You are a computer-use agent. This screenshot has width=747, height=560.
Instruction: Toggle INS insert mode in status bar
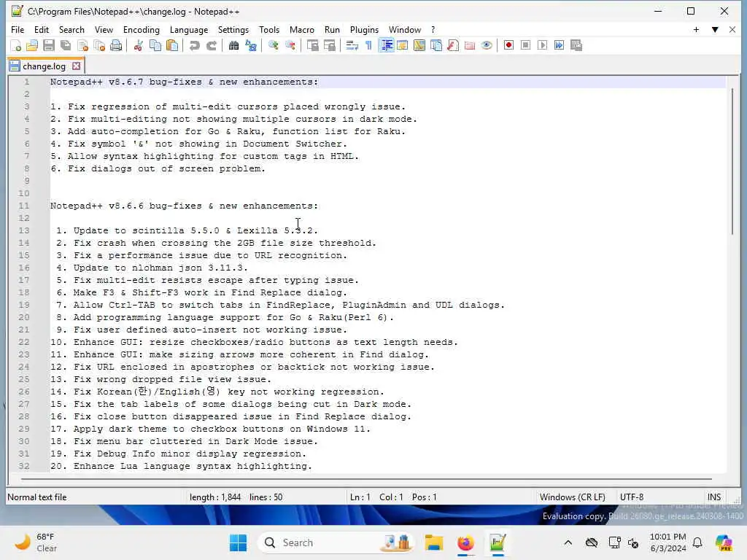(x=713, y=497)
